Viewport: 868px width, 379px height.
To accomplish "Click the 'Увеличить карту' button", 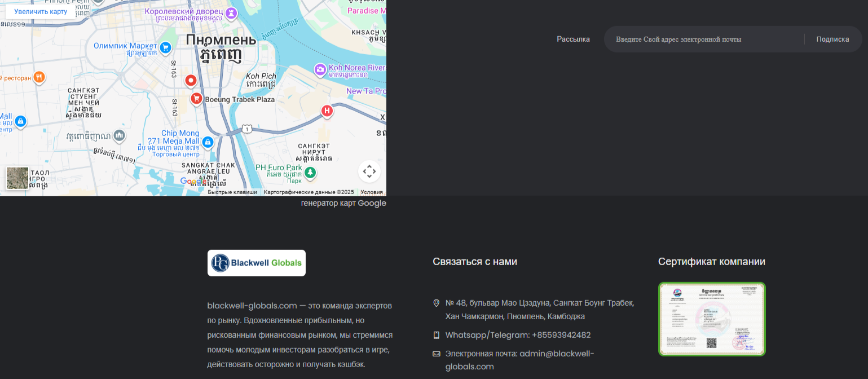I will pyautogui.click(x=41, y=12).
